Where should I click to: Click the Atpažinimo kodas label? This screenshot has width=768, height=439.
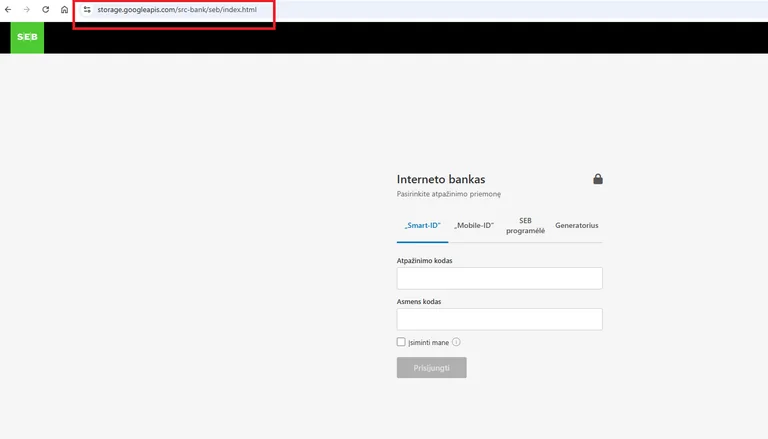point(424,261)
